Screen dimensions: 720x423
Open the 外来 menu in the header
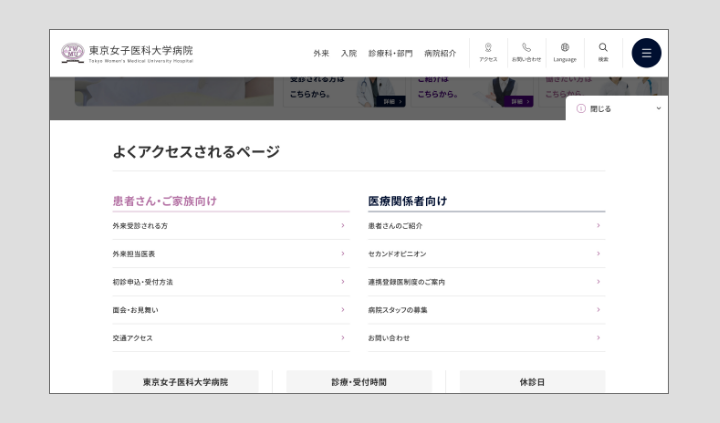[321, 53]
